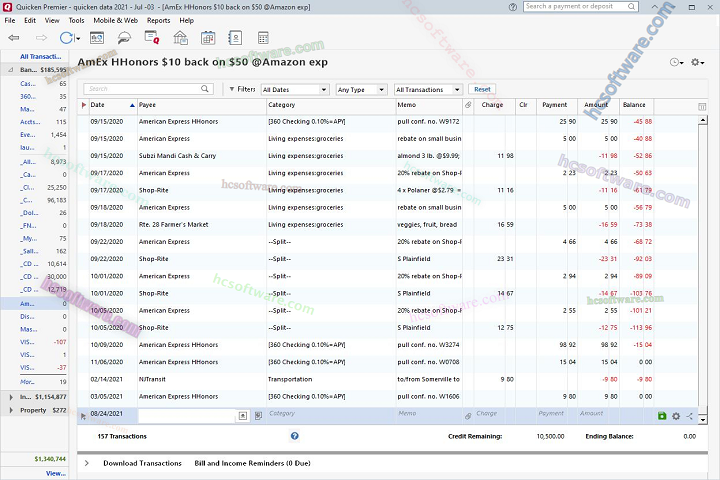Open the calendar toolbar icon
The width and height of the screenshot is (720, 480).
(x=208, y=38)
